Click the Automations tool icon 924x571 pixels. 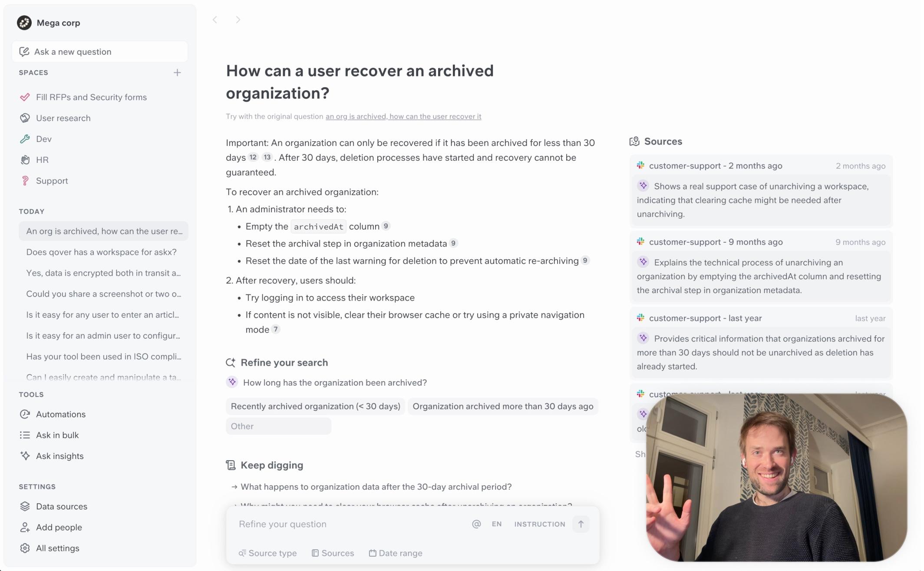24,415
